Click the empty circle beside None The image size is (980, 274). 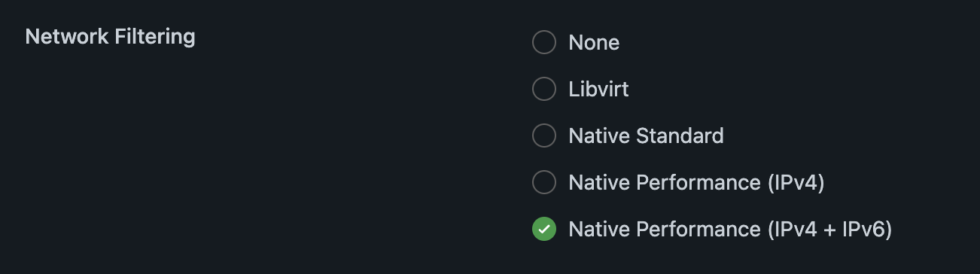pos(544,42)
